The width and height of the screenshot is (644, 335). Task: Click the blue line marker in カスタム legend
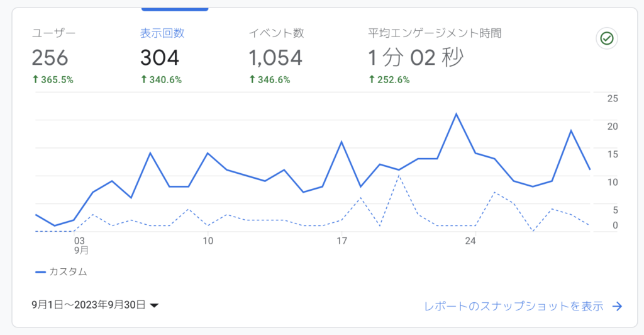pyautogui.click(x=40, y=272)
